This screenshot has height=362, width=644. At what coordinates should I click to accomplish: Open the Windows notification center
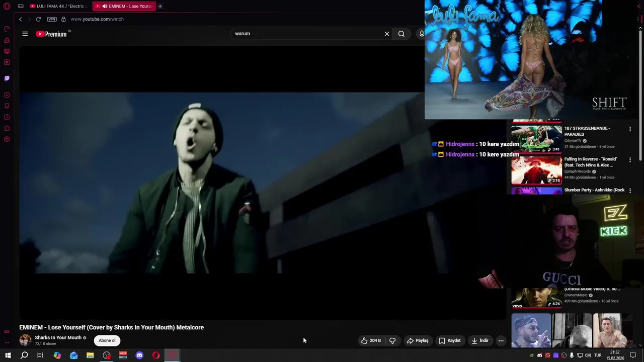click(633, 355)
